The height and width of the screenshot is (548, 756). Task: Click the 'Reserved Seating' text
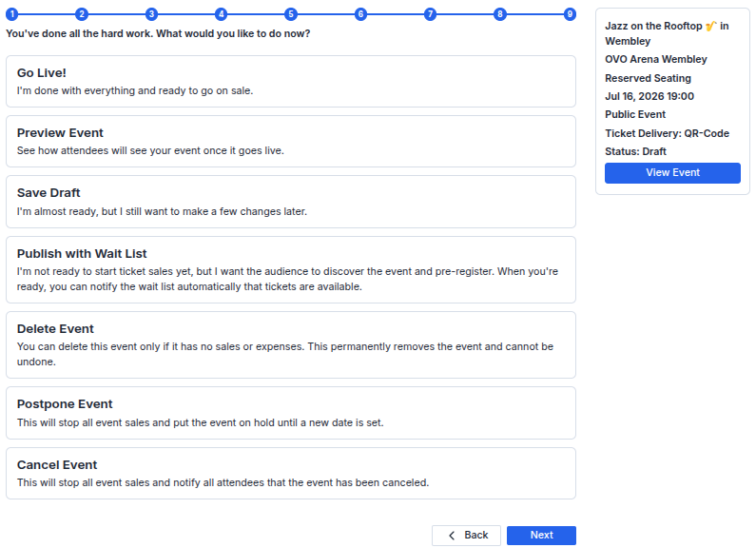[x=648, y=78]
